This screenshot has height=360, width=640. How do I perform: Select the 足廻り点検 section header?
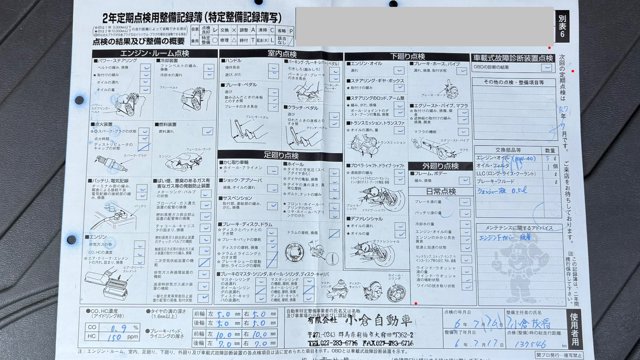pos(280,155)
